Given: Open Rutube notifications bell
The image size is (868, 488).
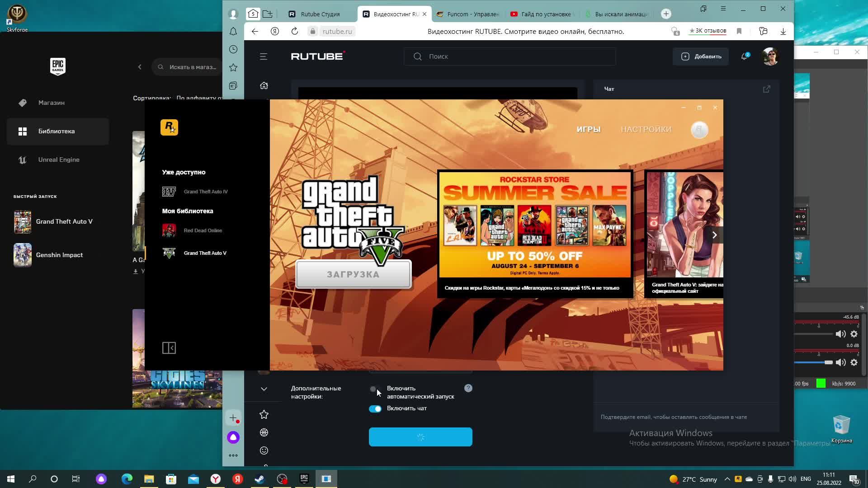Looking at the screenshot, I should (744, 56).
